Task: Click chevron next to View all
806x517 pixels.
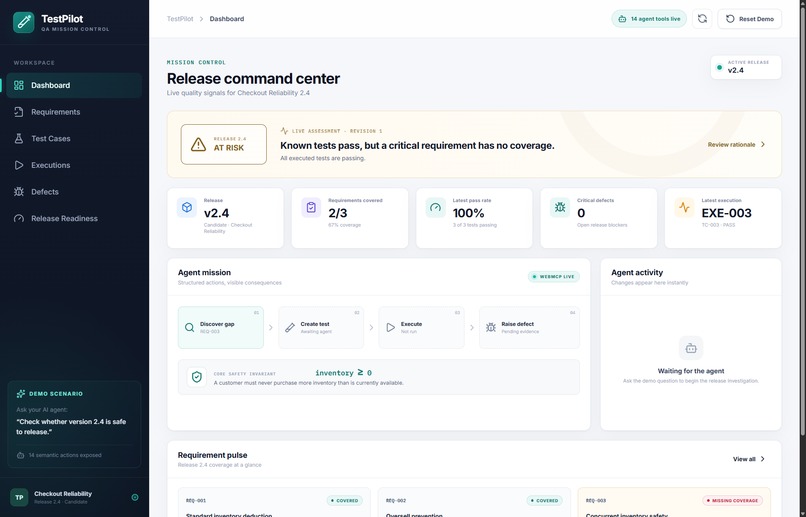Action: pyautogui.click(x=763, y=459)
